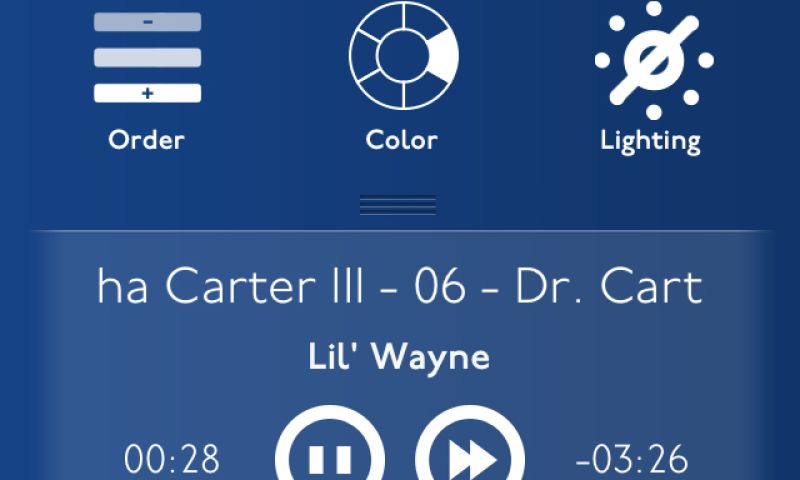The height and width of the screenshot is (480, 800).
Task: Click the drag handle lines above player
Action: click(x=398, y=205)
